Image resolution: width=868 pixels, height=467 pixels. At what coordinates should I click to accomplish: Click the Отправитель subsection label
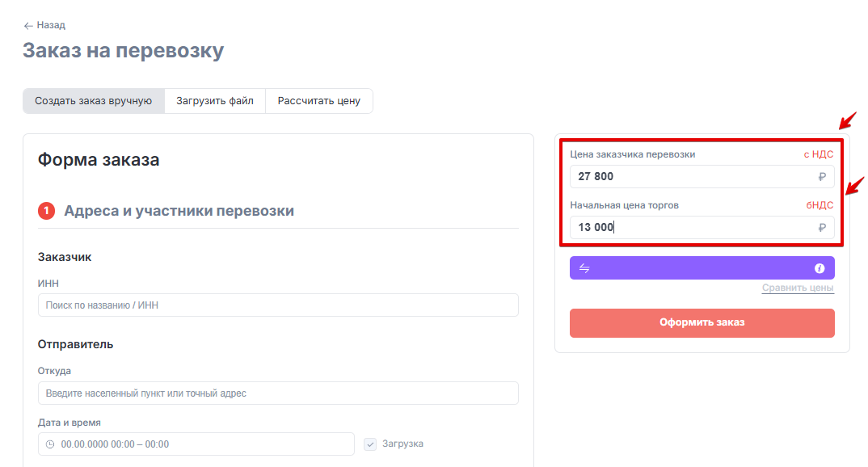75,344
